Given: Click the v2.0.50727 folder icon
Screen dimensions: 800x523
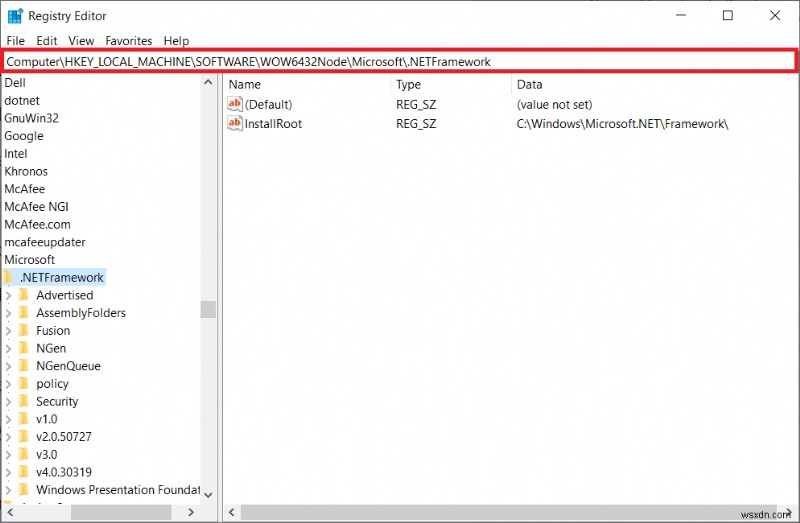Looking at the screenshot, I should pos(23,436).
